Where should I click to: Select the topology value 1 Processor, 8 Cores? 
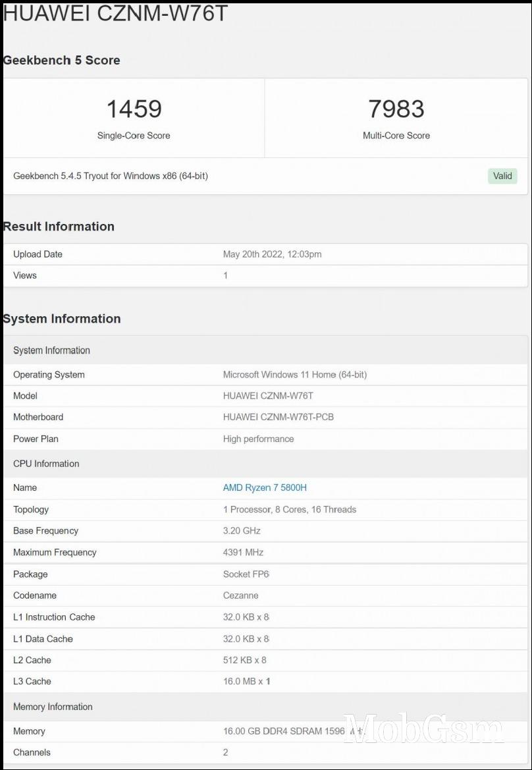[290, 509]
